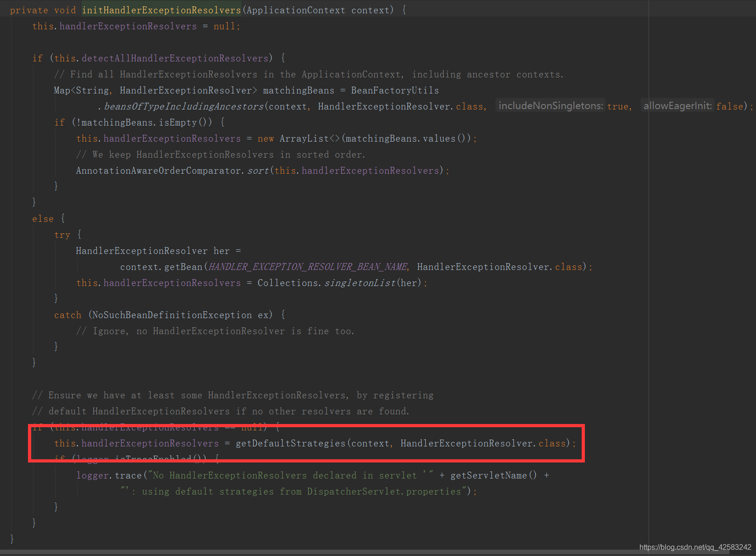
Task: Click 'getServletName()' call
Action: (x=493, y=475)
